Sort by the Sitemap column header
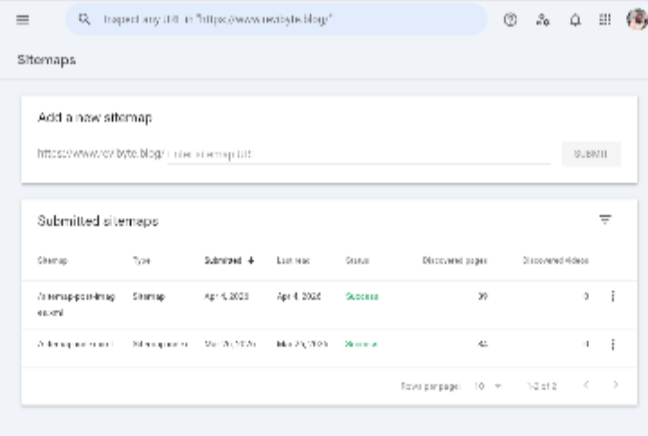648x436 pixels. click(x=52, y=260)
